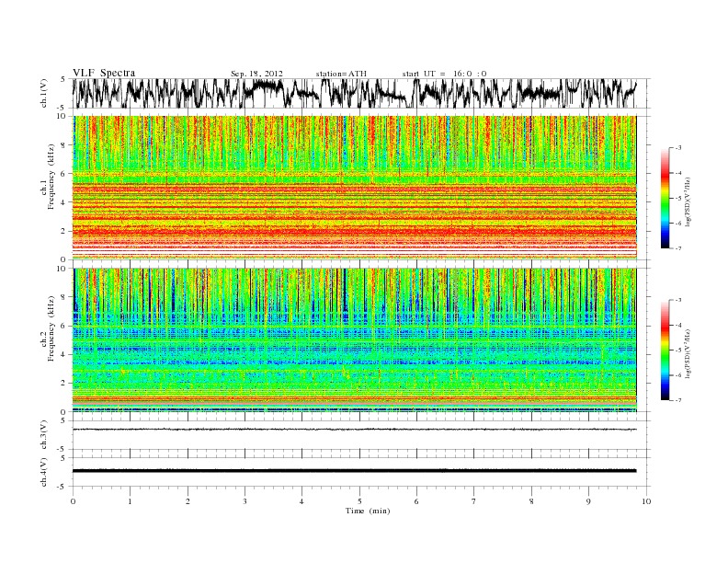
Task: Click time axis tick label "10"
Action: tap(646, 501)
